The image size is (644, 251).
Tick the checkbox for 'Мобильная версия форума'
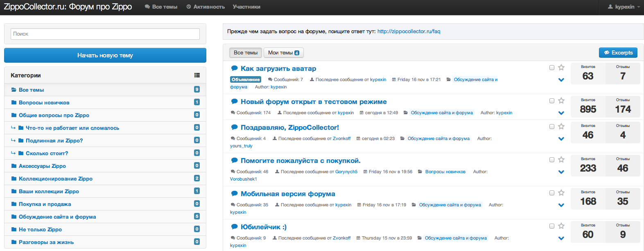(552, 193)
